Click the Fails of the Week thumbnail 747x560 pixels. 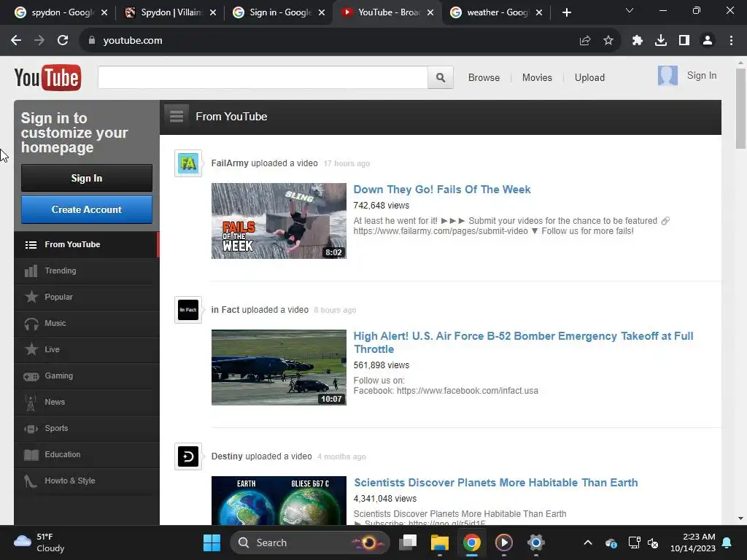point(279,221)
